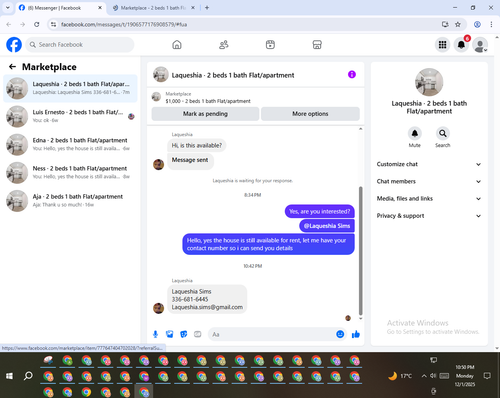The image size is (500, 398).
Task: Click the taskbar volume speaker icon
Action: 433,376
